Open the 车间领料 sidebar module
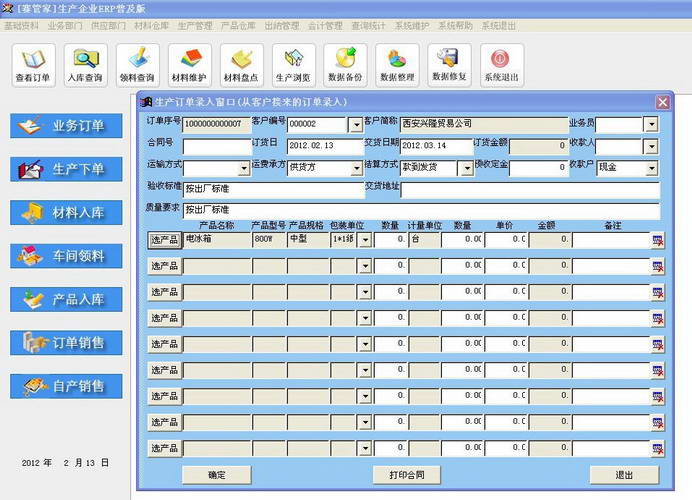Image resolution: width=692 pixels, height=500 pixels. tap(66, 256)
